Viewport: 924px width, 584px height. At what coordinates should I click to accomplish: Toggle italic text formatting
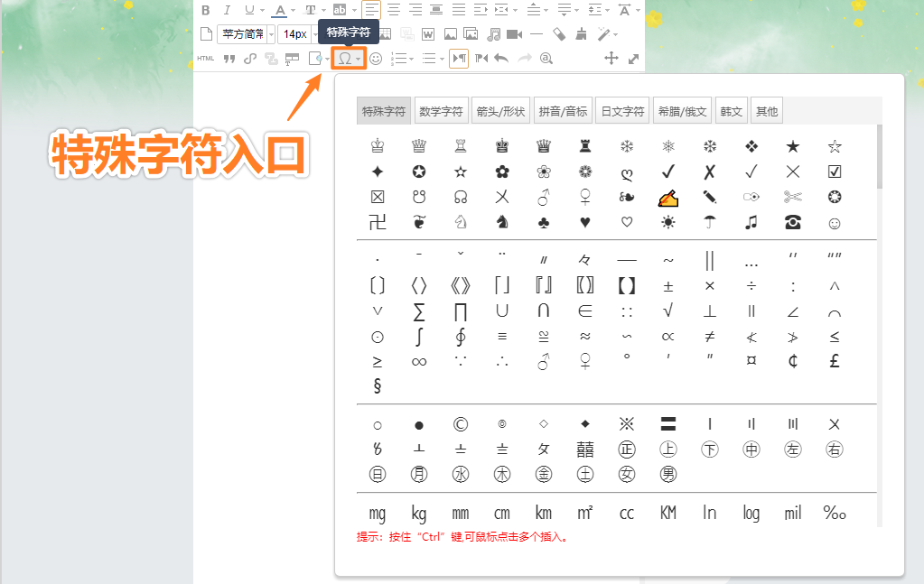pyautogui.click(x=227, y=11)
